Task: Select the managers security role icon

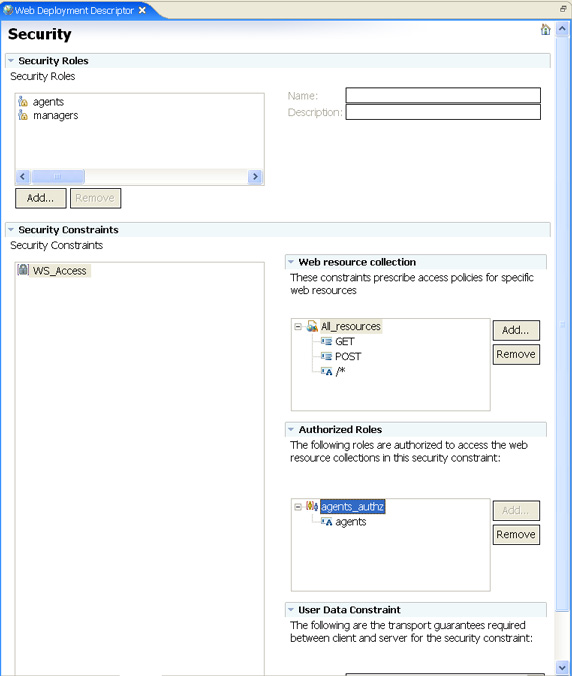Action: pos(23,116)
